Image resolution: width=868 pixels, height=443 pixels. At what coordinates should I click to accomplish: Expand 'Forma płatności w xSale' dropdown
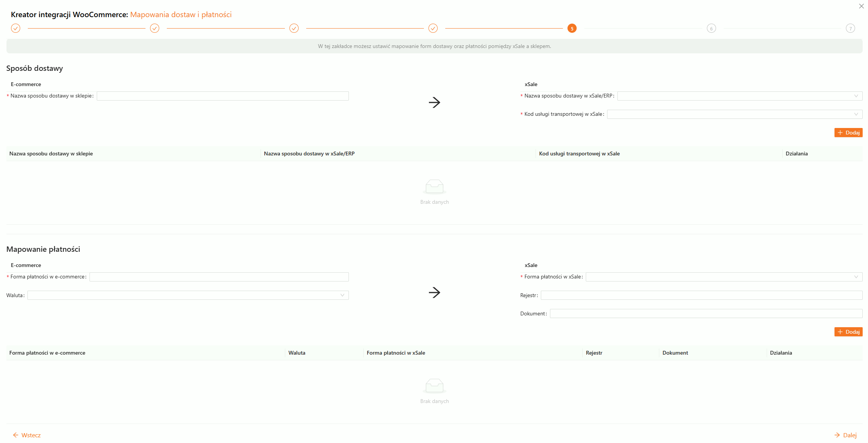(x=724, y=277)
